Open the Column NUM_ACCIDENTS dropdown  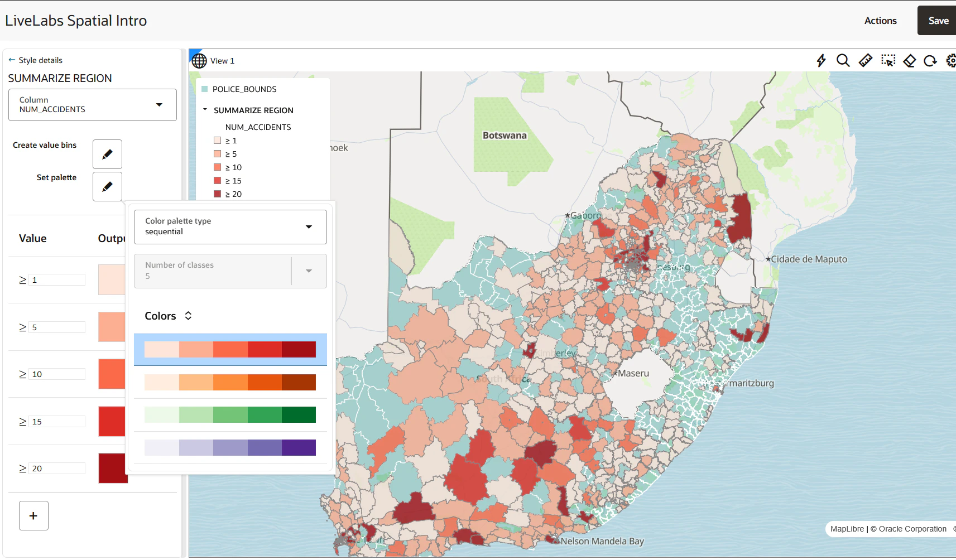(x=93, y=105)
